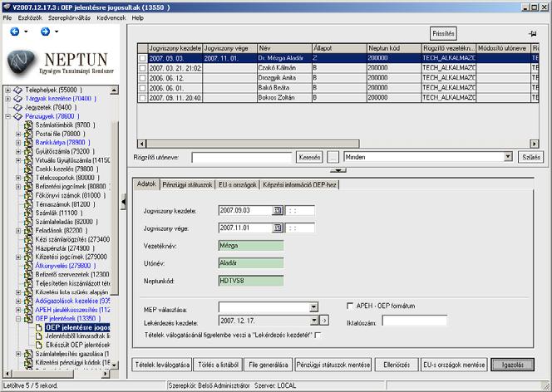
Task: Open the Minden filter dropdown
Action: 508,157
